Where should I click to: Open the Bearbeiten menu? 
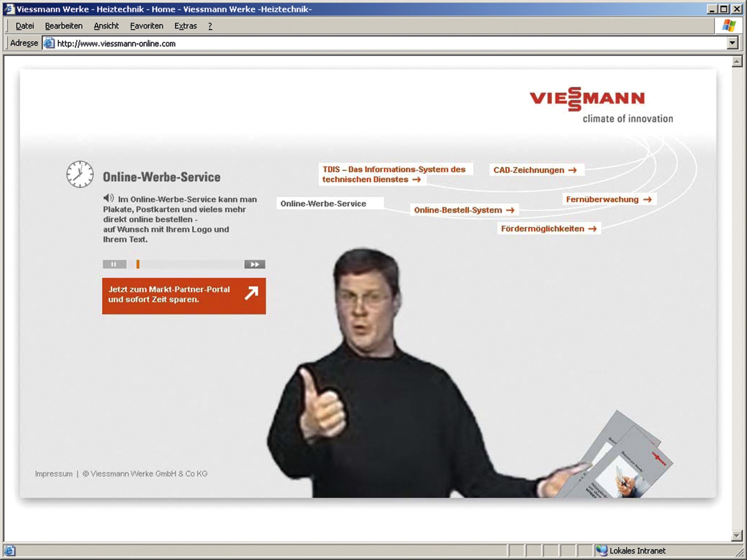click(64, 26)
